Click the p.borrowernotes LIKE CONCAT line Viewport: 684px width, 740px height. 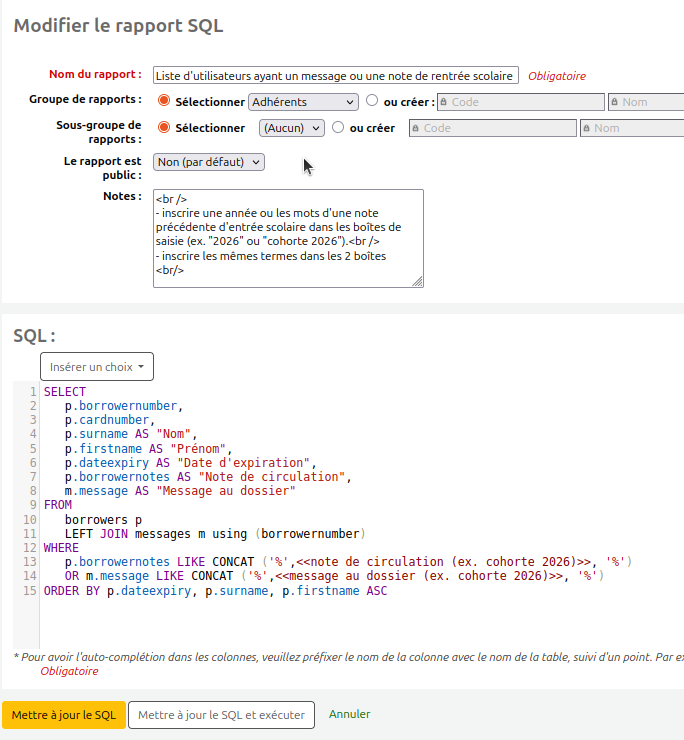pos(348,562)
